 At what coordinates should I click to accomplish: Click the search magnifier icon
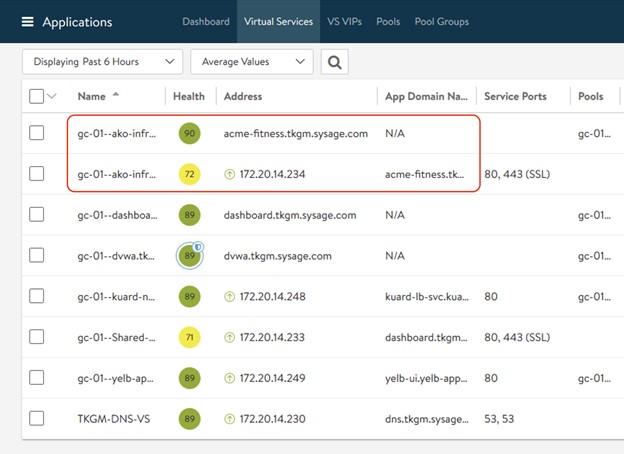334,62
